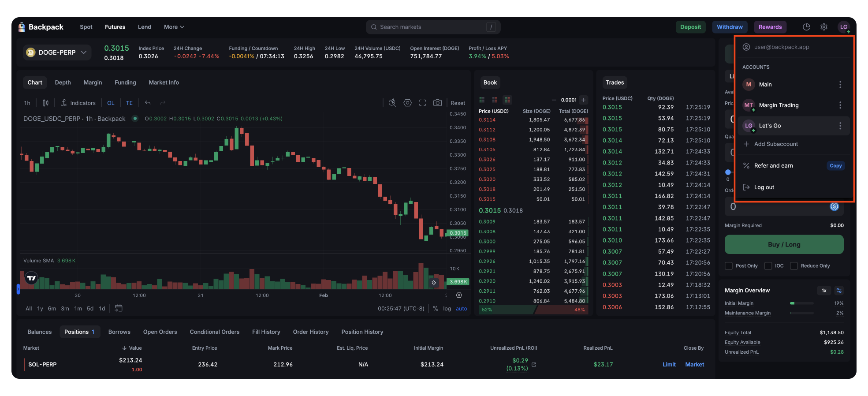Click the LG account avatar
868x396 pixels.
click(x=844, y=27)
